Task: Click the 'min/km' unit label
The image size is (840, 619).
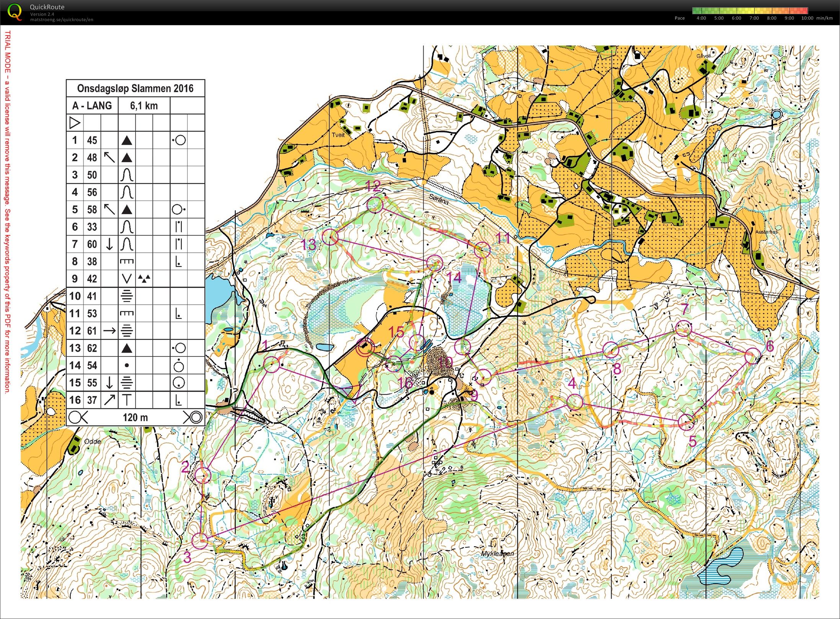Action: coord(824,18)
